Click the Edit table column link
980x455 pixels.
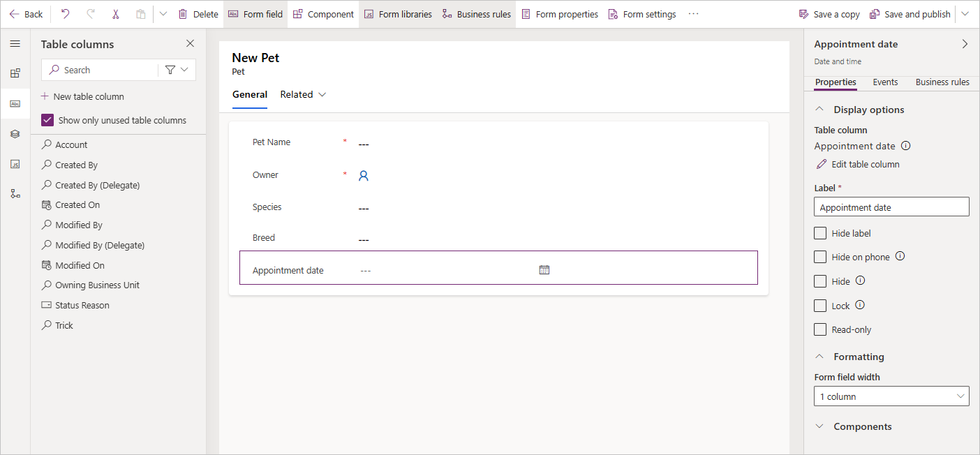[x=865, y=164]
